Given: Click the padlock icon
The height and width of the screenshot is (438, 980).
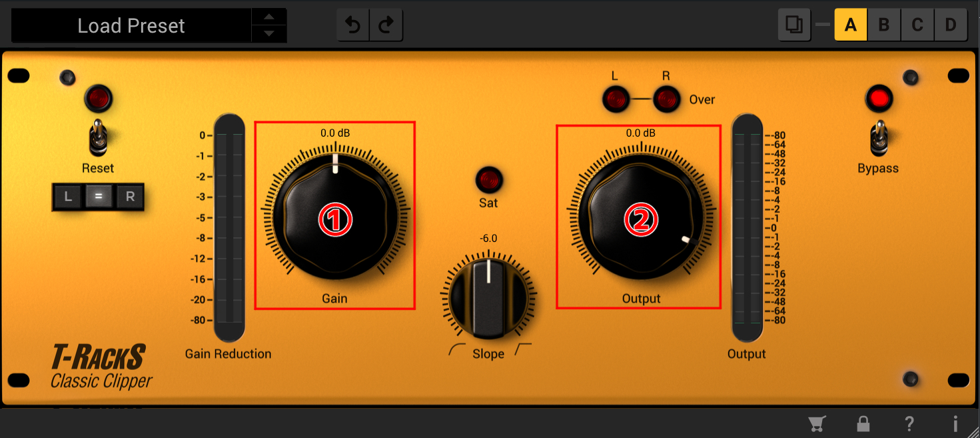Looking at the screenshot, I should (x=863, y=424).
